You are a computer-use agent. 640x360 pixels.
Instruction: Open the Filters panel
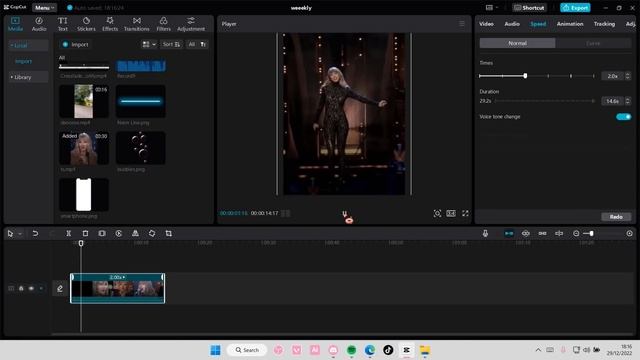[163, 24]
